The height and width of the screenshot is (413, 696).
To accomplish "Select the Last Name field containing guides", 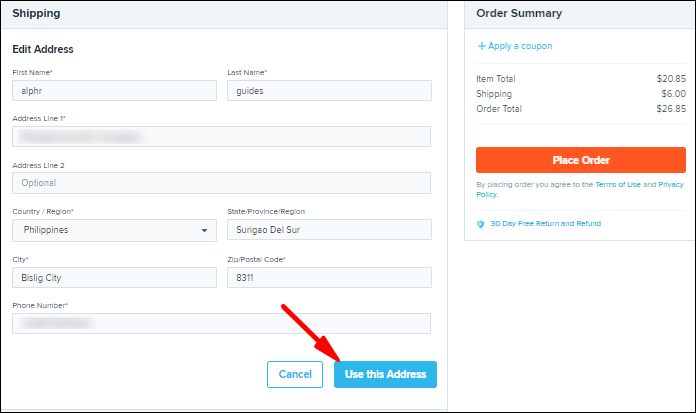I will 329,90.
